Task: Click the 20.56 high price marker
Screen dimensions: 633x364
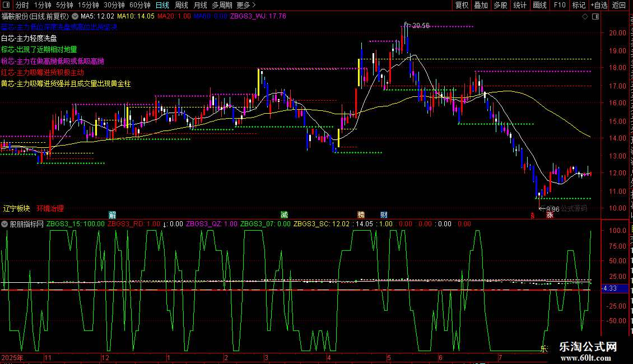Action: [x=421, y=25]
